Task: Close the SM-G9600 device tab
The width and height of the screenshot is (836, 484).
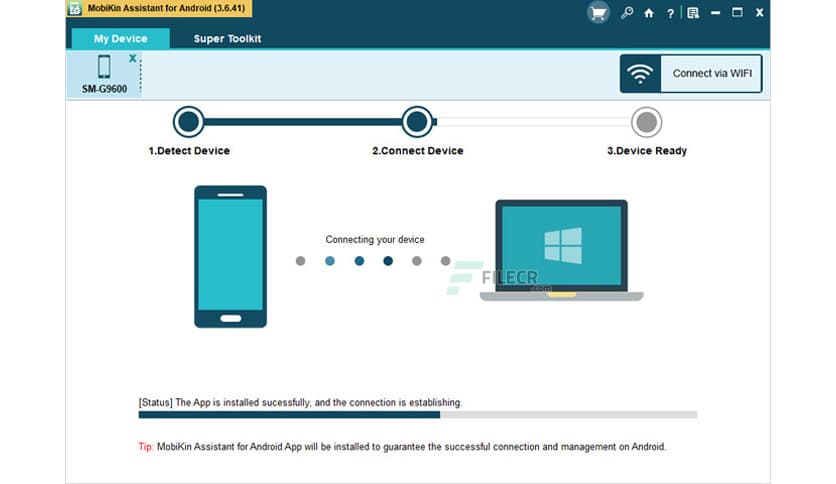Action: (x=133, y=58)
